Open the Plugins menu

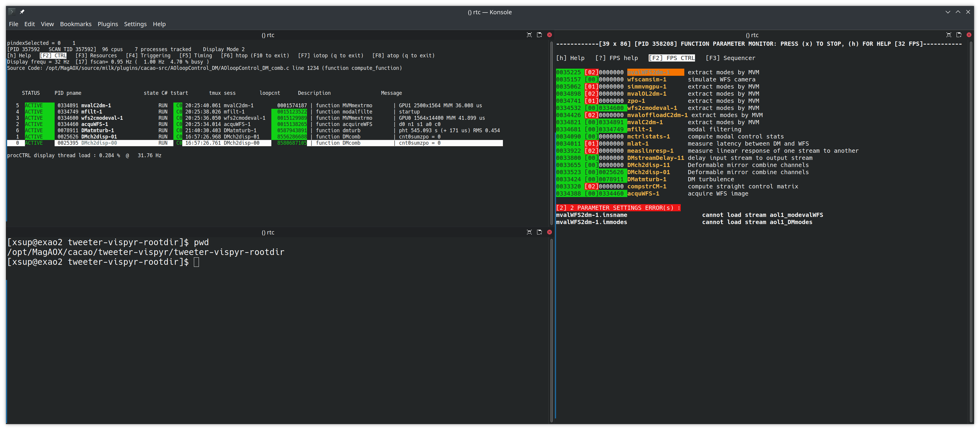[108, 24]
